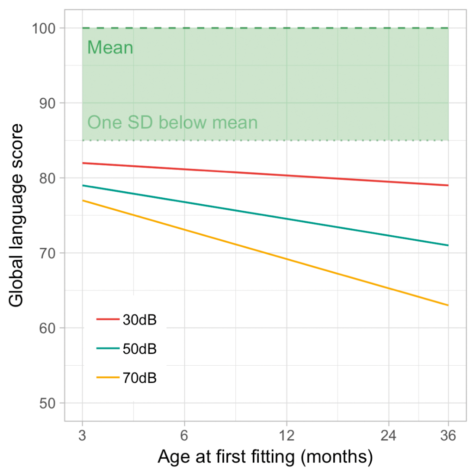Click the 90 tick label on y-axis
The image size is (476, 476).
(47, 103)
